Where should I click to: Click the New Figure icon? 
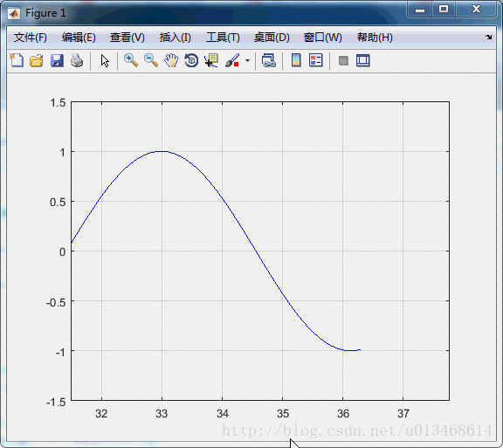(17, 60)
